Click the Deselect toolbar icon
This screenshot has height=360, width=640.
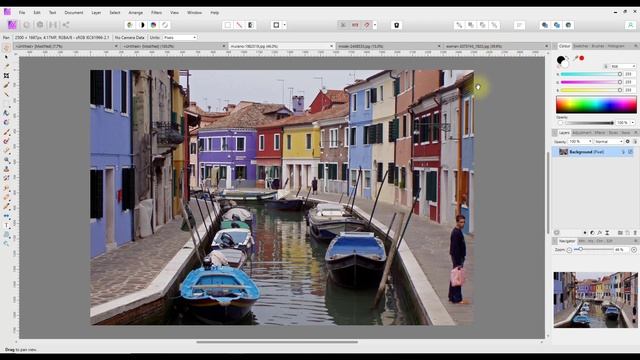[x=240, y=25]
